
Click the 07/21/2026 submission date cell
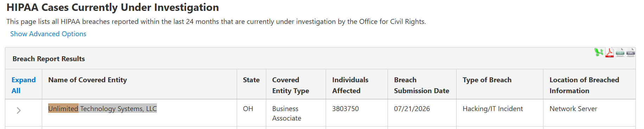coord(412,109)
